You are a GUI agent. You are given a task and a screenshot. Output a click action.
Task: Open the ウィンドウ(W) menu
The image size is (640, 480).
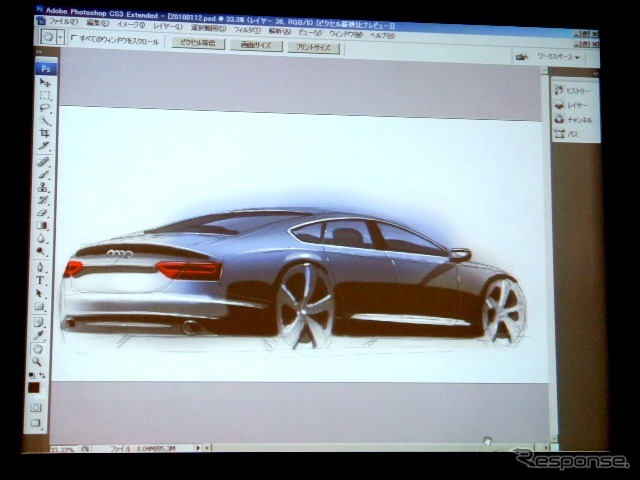[x=346, y=34]
